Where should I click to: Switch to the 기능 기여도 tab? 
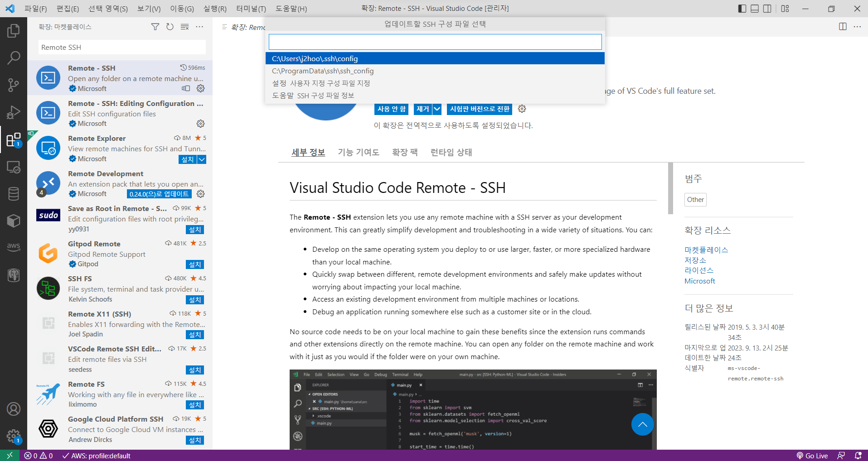(359, 153)
